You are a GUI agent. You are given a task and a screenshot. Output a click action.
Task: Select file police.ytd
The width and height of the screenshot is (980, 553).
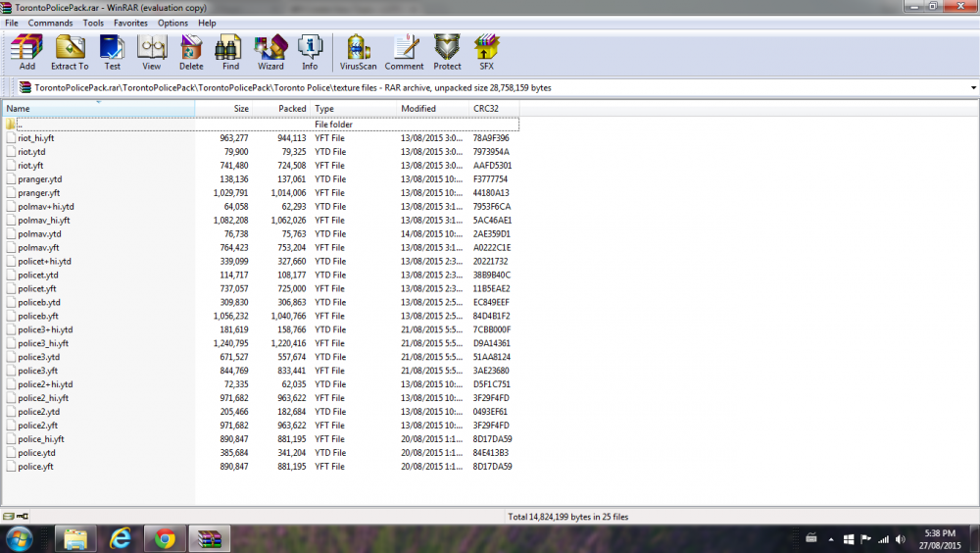click(36, 453)
